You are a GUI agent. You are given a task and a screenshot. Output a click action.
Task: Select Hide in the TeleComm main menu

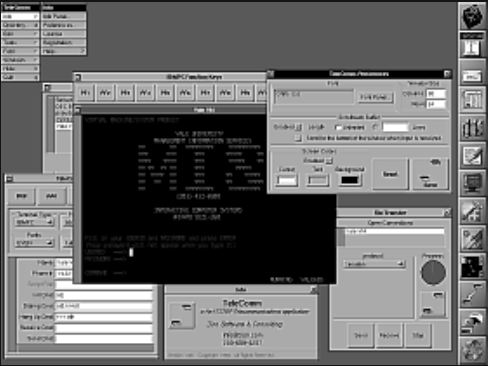tap(20, 68)
